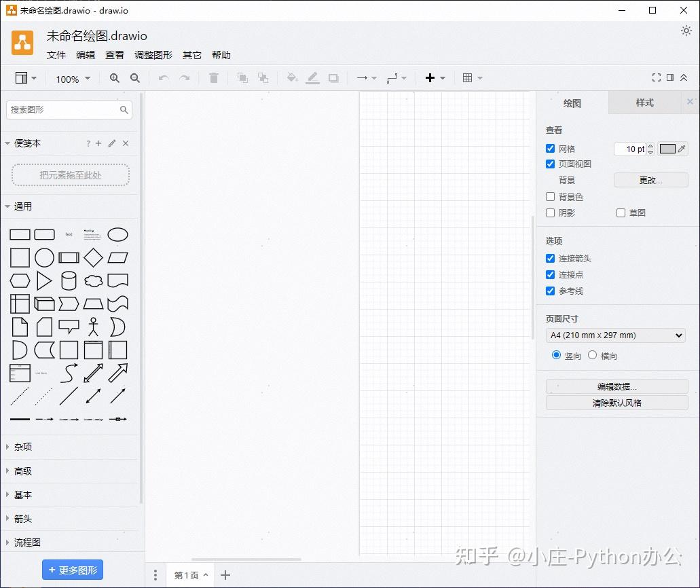
Task: Open the table dropdown in toolbar
Action: pos(473,78)
